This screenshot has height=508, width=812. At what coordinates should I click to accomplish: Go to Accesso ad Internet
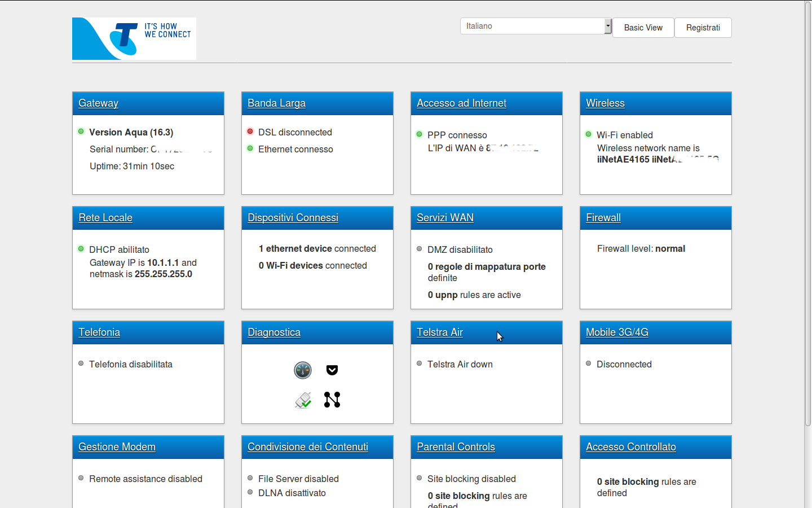[462, 103]
